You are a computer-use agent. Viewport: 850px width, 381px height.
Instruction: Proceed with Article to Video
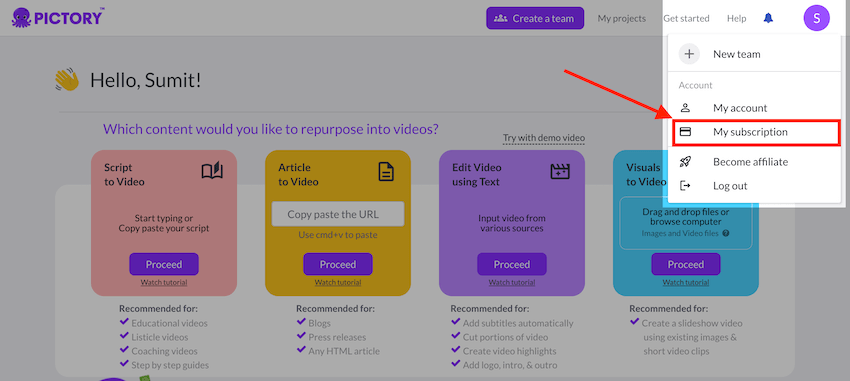pos(338,264)
